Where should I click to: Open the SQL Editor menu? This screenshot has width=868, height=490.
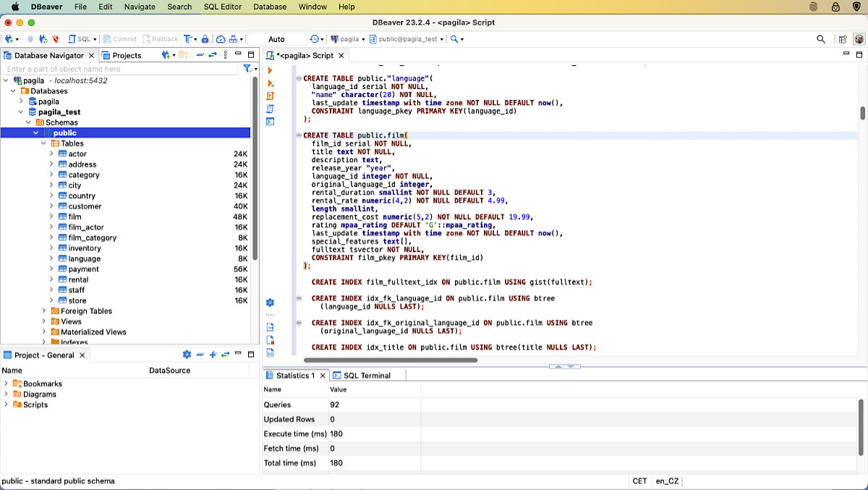point(222,7)
